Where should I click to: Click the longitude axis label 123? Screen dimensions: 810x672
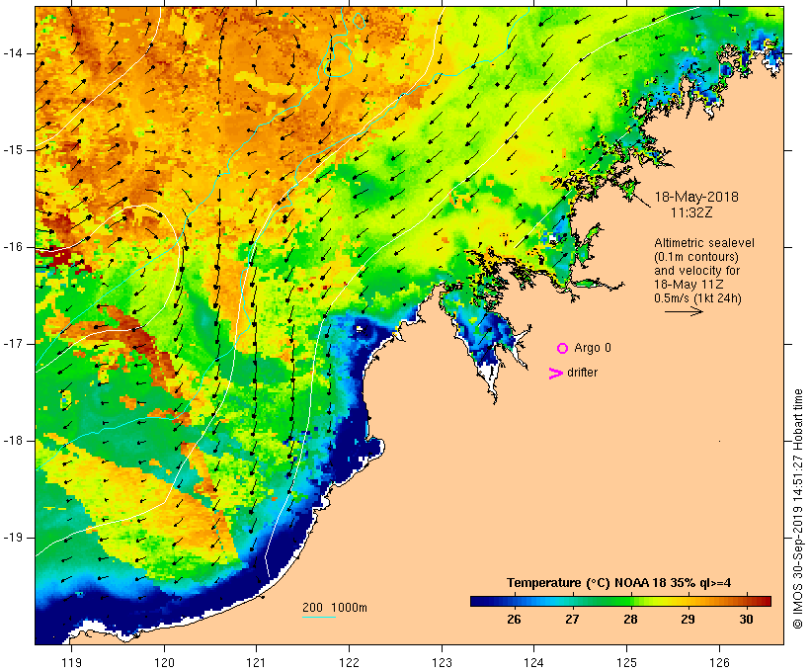tap(442, 662)
